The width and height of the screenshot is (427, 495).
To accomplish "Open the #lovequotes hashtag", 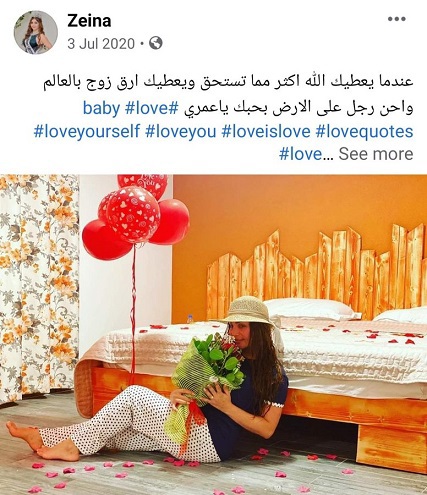I will pos(364,131).
